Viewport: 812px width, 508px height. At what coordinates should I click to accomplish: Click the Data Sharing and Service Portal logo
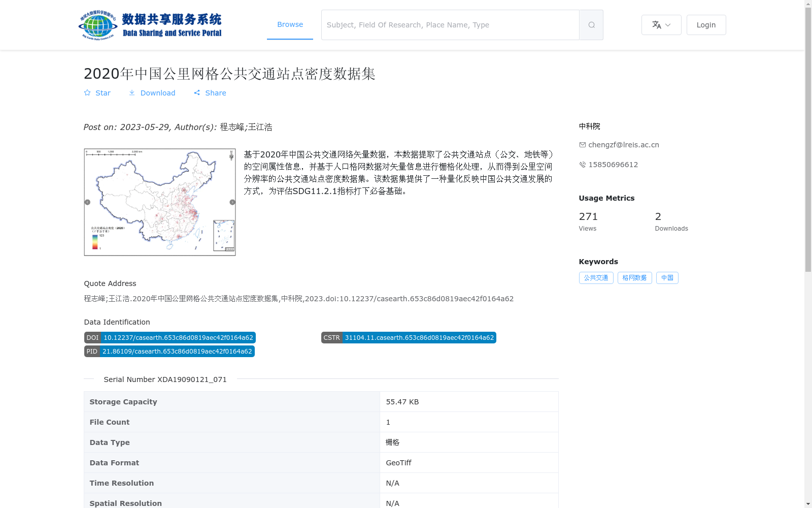pos(150,25)
